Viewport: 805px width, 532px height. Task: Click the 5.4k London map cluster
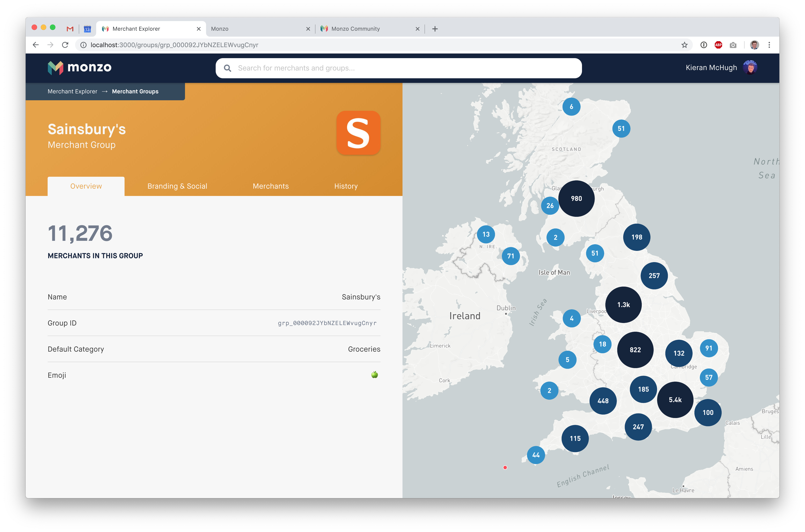point(675,400)
